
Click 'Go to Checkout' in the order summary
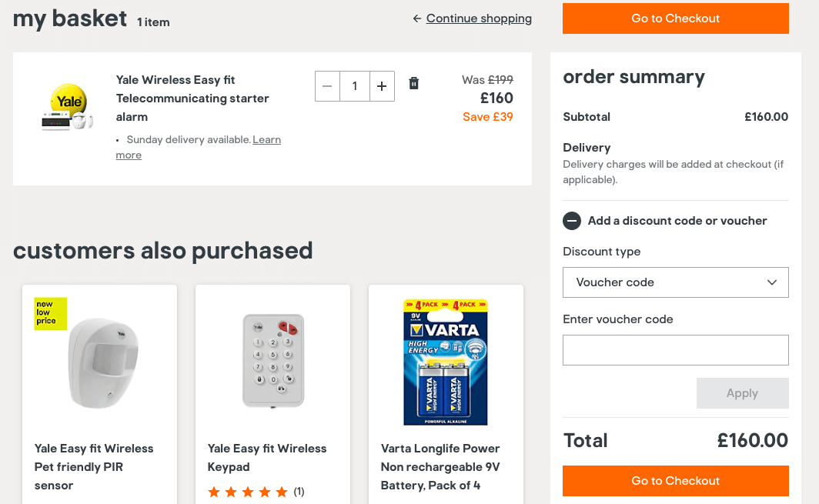pos(675,481)
